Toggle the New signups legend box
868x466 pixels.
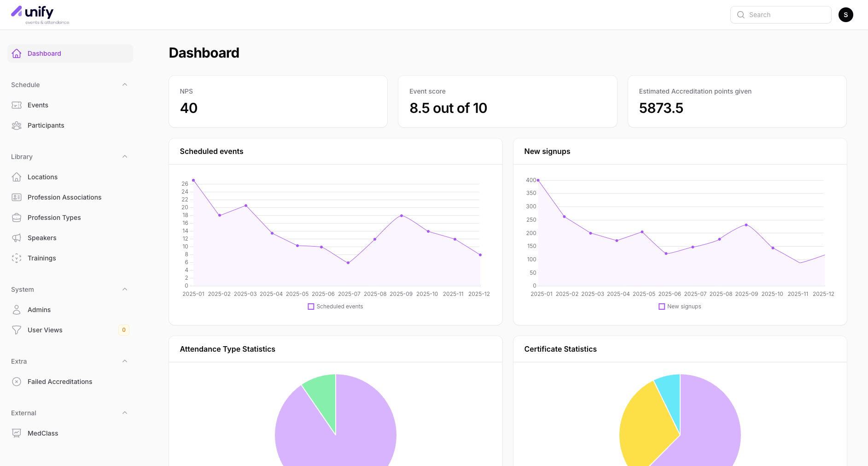coord(662,307)
